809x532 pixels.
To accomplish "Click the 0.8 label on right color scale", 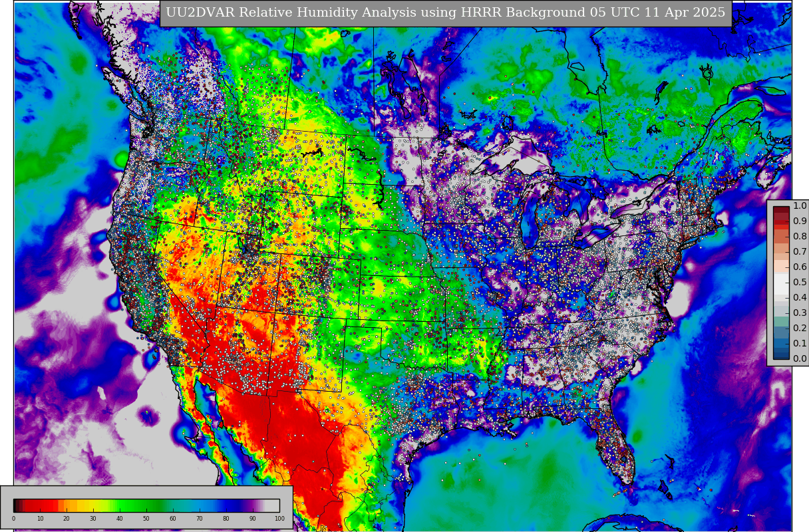I will pyautogui.click(x=800, y=237).
